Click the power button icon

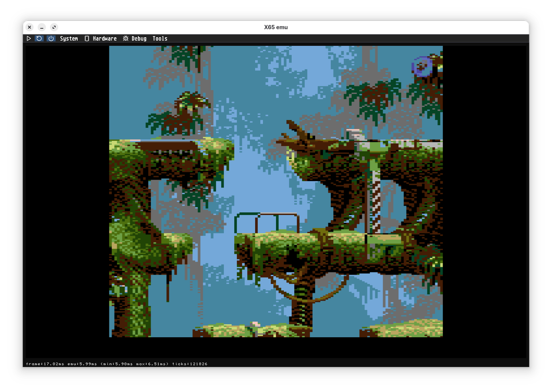pyautogui.click(x=51, y=39)
